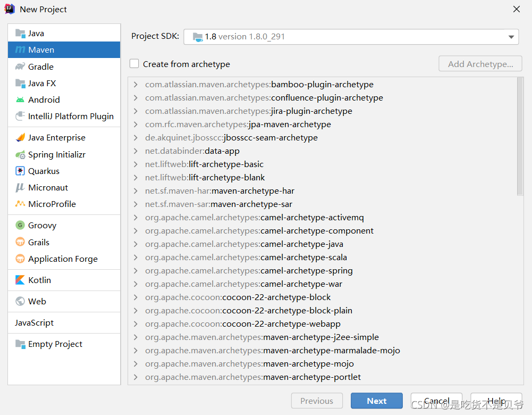This screenshot has height=415, width=532.
Task: Click the Micronaut mu icon
Action: pos(20,187)
